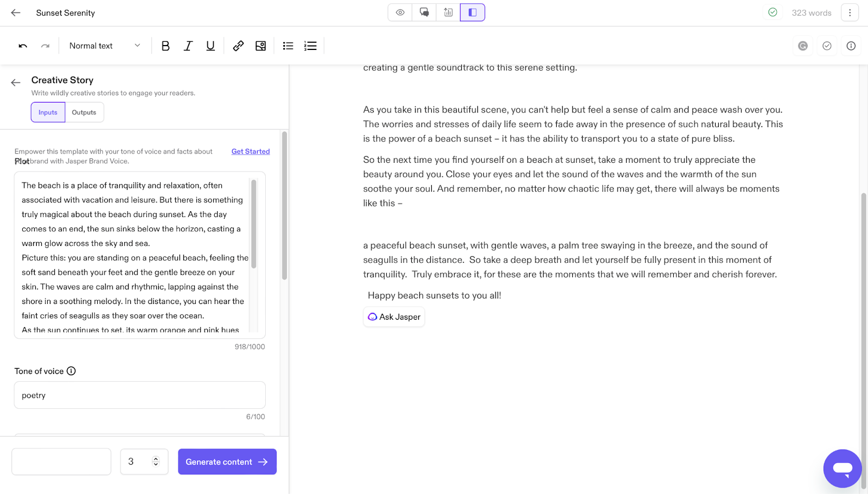Open the Grammarly icon in the toolbar

pyautogui.click(x=803, y=46)
